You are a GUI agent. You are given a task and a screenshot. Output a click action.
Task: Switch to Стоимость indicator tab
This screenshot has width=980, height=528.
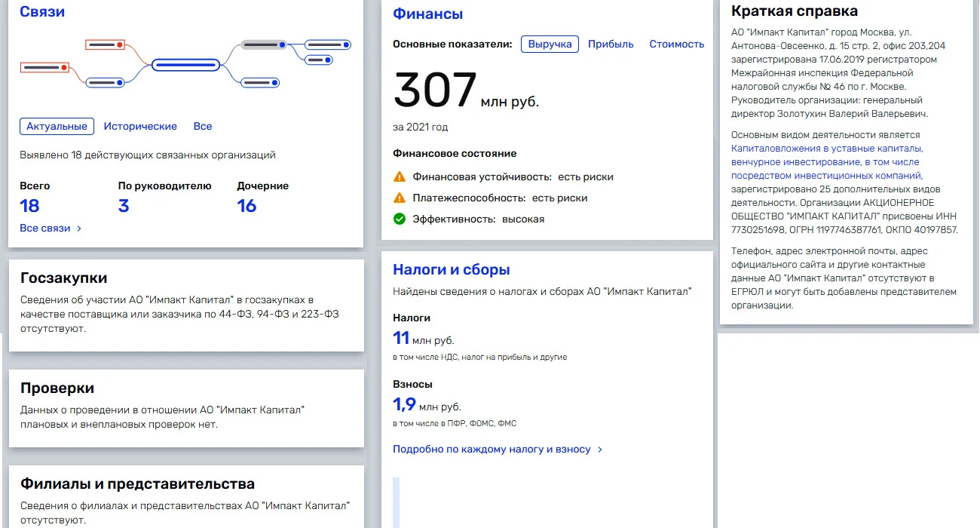point(677,45)
